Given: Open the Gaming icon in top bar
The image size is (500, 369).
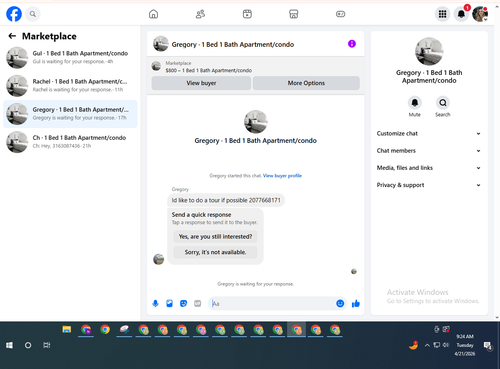Looking at the screenshot, I should [340, 14].
